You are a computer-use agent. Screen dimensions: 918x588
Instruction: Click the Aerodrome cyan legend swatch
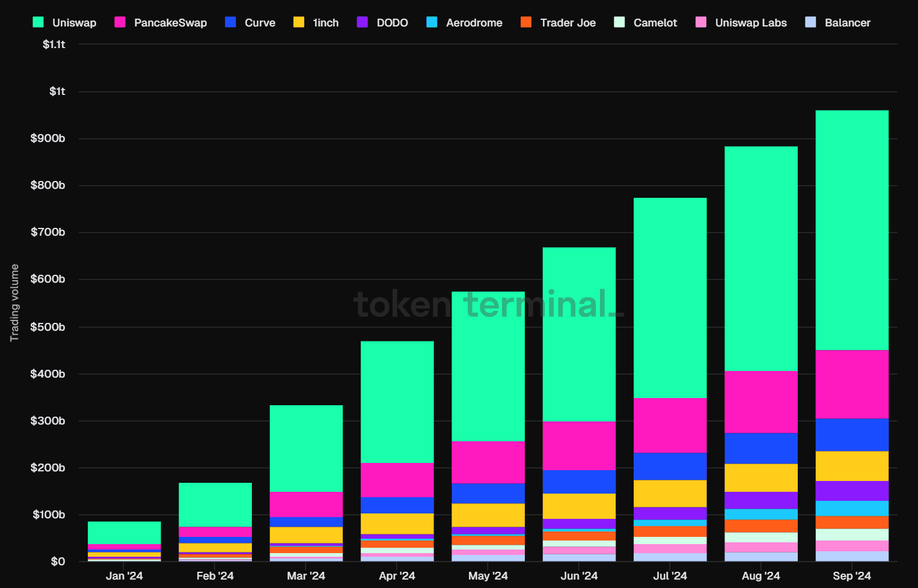coord(432,22)
